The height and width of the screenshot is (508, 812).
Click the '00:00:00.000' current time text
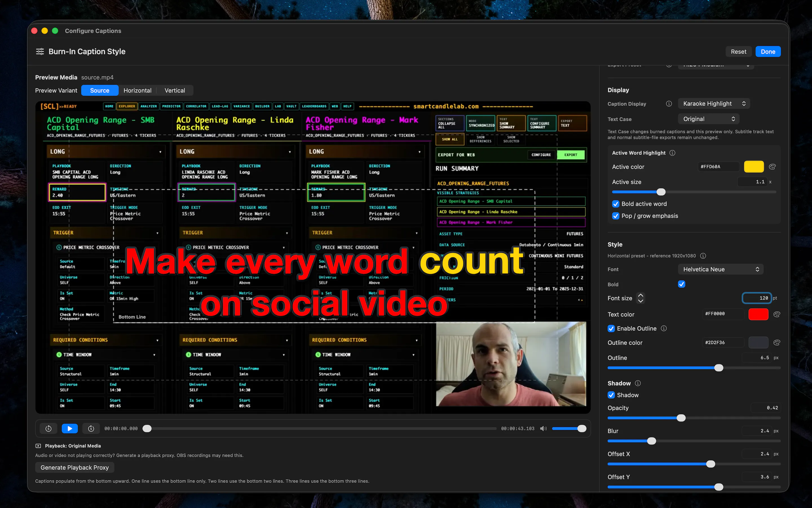point(121,428)
